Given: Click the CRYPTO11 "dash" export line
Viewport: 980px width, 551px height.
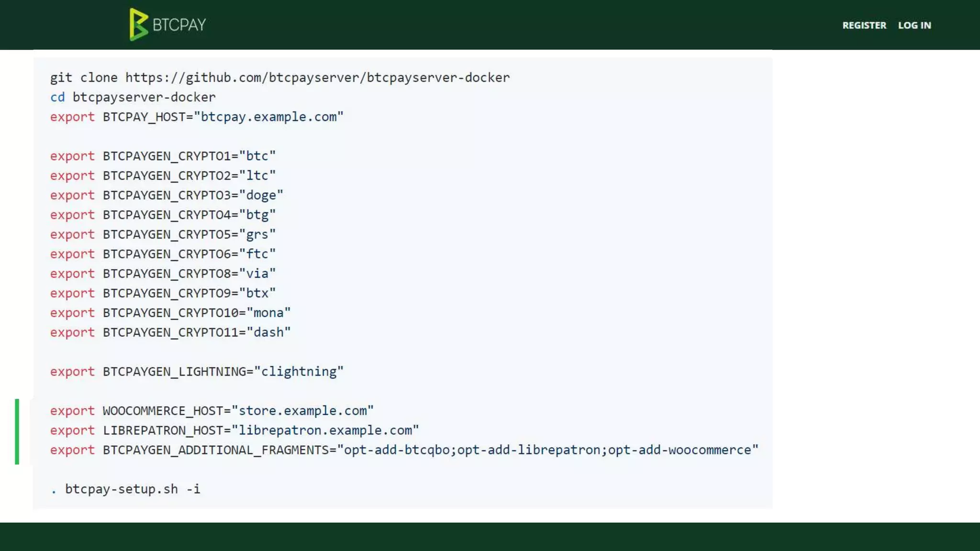Looking at the screenshot, I should pos(170,332).
